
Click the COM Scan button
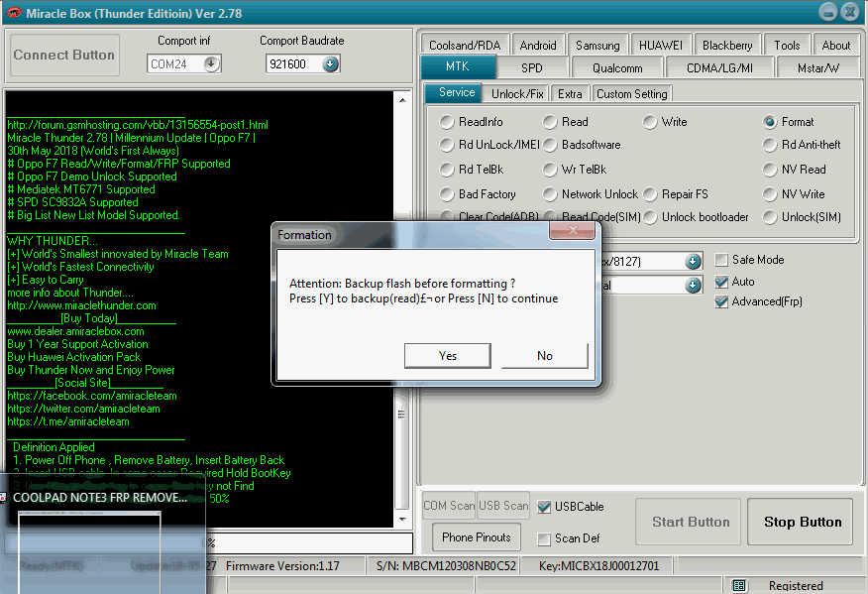point(449,506)
